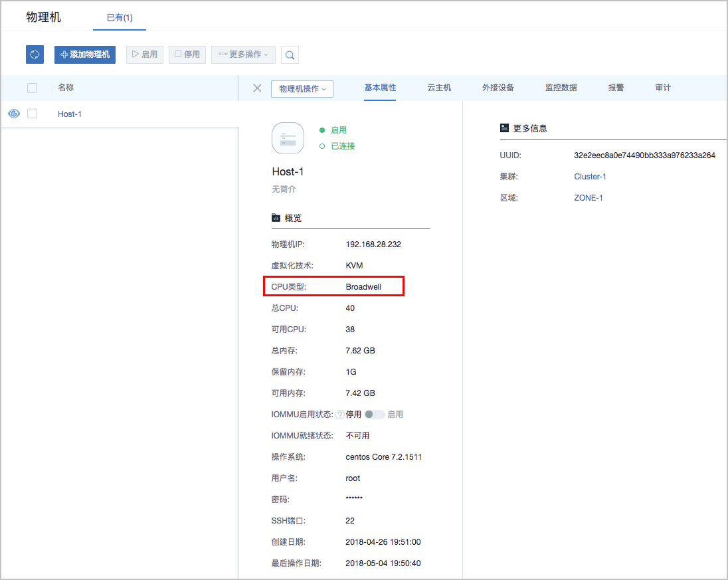Click the 概览 section folder icon
The height and width of the screenshot is (580, 728).
pos(276,218)
